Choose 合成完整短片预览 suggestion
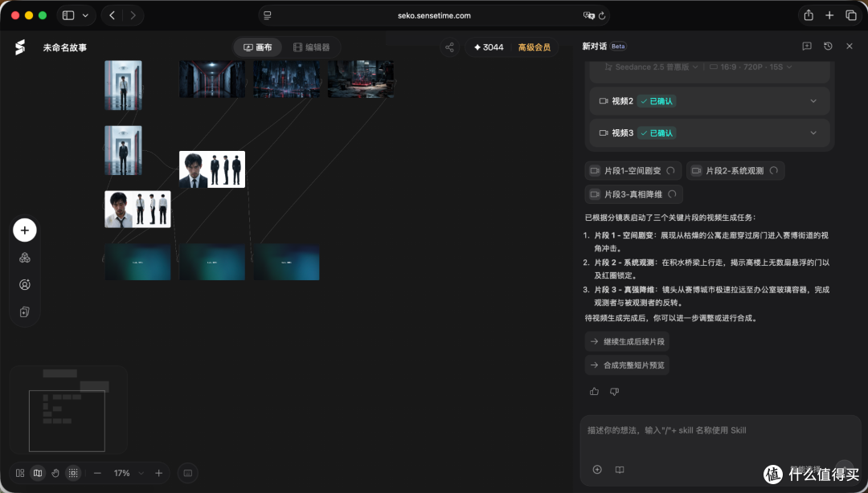Image resolution: width=868 pixels, height=493 pixels. 627,365
